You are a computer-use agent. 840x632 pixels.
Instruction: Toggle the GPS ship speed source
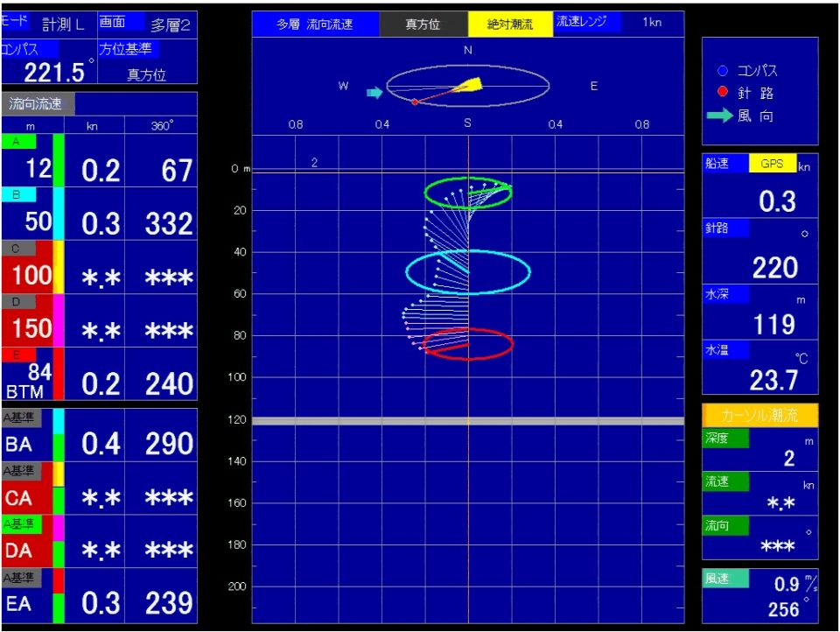click(772, 164)
